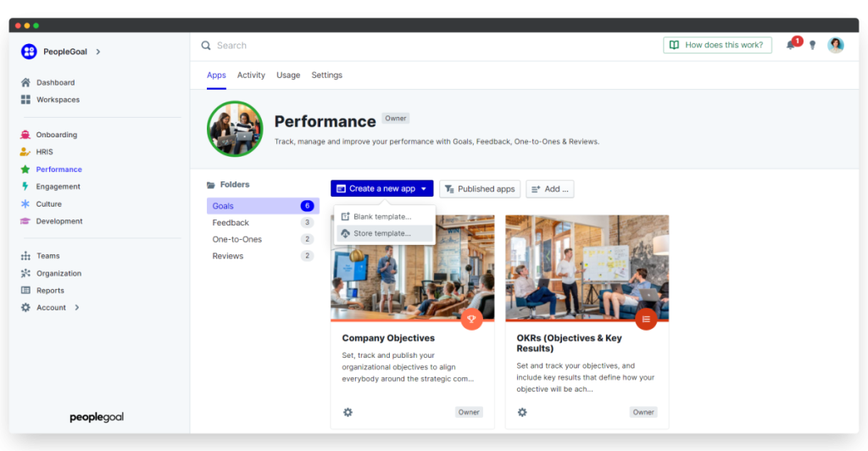Select the Feedback folder
The image size is (868, 451).
click(x=231, y=223)
